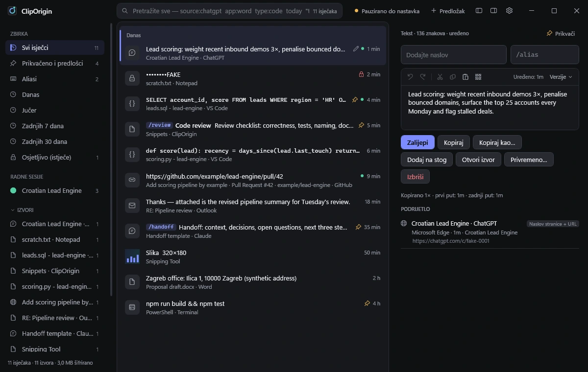Click the QR code icon in the editor toolbar
The height and width of the screenshot is (372, 588).
pos(478,77)
